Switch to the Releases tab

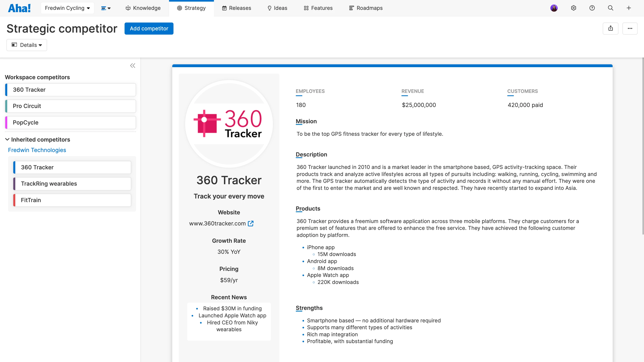click(x=236, y=8)
